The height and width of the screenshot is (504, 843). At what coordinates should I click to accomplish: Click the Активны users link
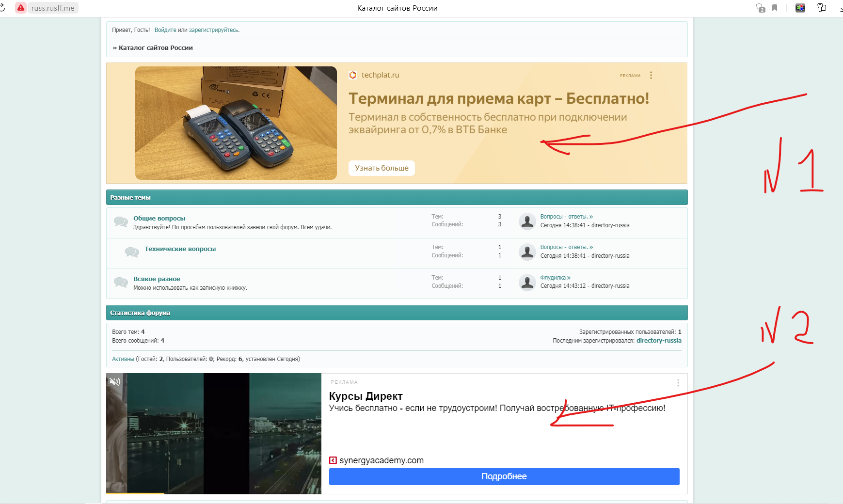pos(123,359)
